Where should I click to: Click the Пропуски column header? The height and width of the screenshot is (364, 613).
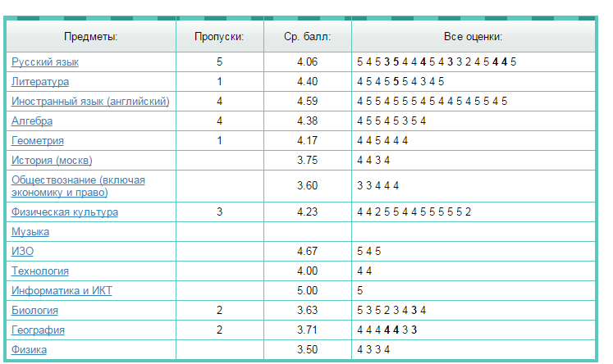pyautogui.click(x=219, y=37)
